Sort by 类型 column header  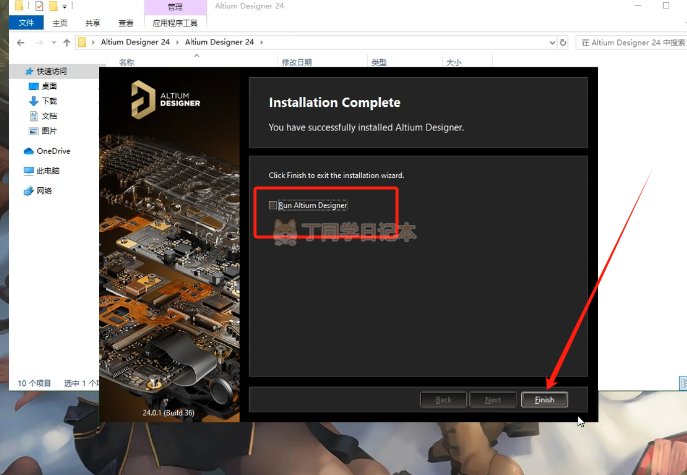point(379,62)
